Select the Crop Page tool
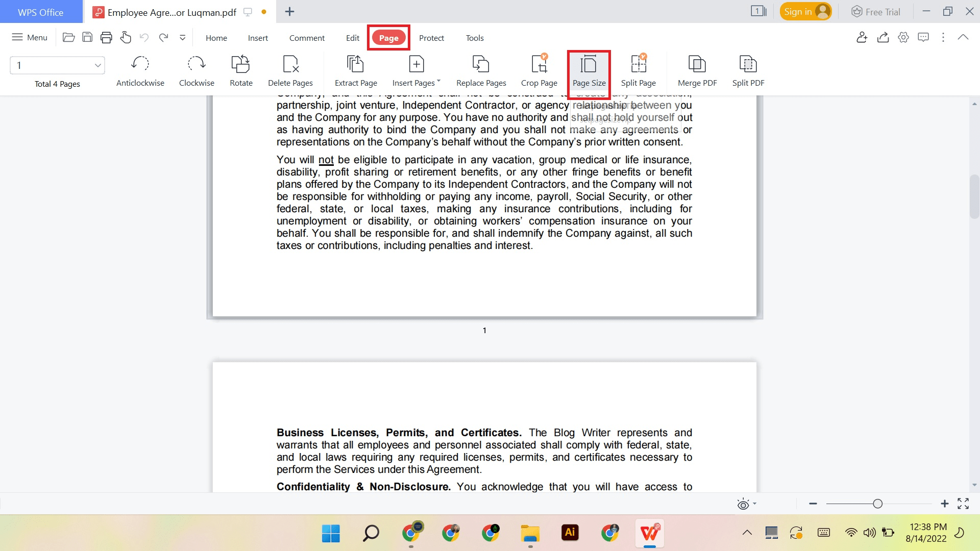Viewport: 980px width, 551px height. [539, 70]
